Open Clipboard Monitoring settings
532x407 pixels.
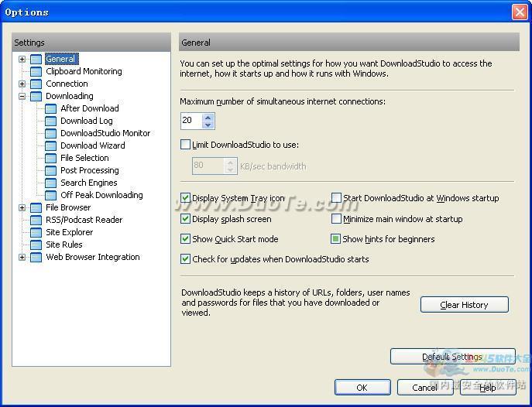point(84,71)
